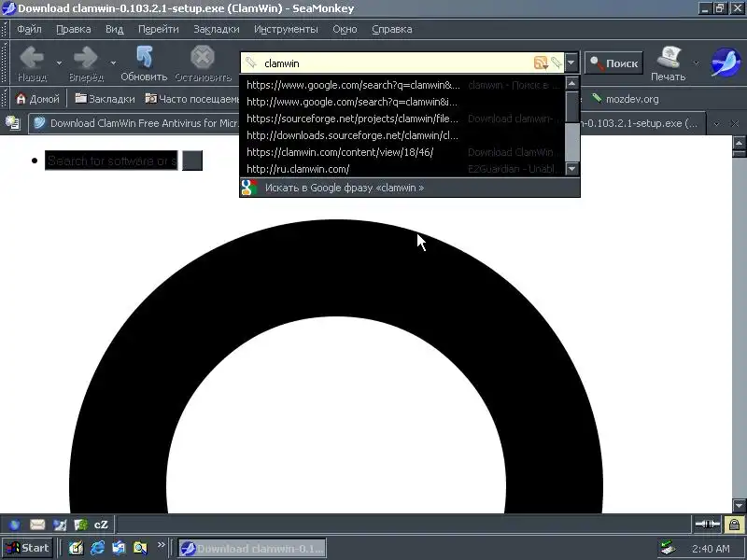
Task: Open the Часто посещаемые folder
Action: tap(191, 99)
